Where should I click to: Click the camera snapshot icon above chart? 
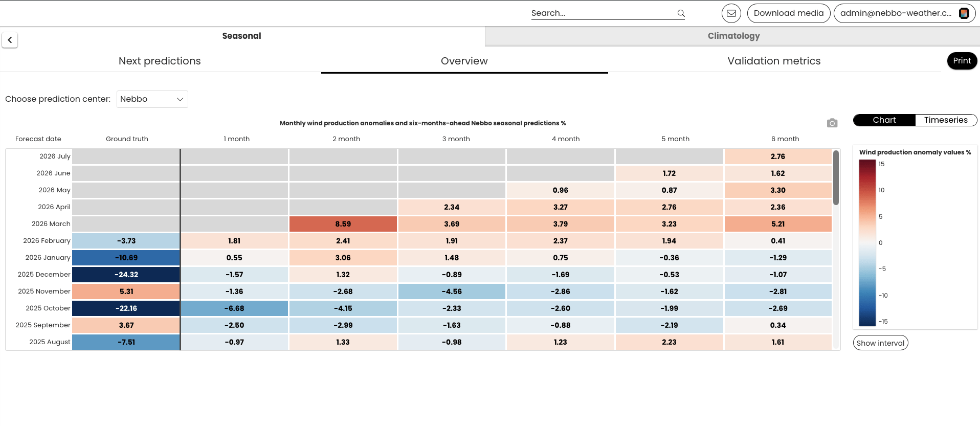click(832, 123)
